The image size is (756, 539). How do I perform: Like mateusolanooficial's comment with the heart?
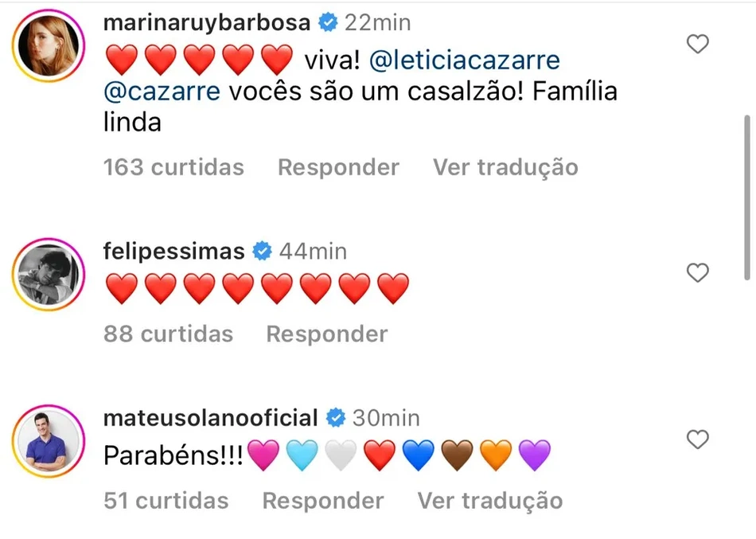click(697, 439)
